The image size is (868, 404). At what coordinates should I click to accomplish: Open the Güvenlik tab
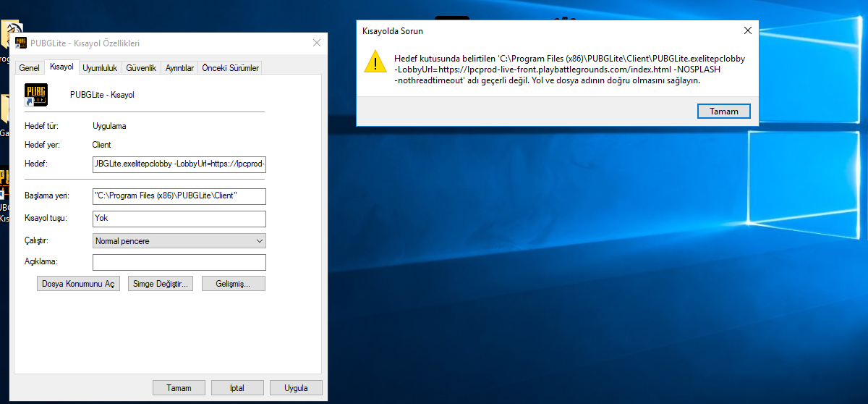[141, 68]
